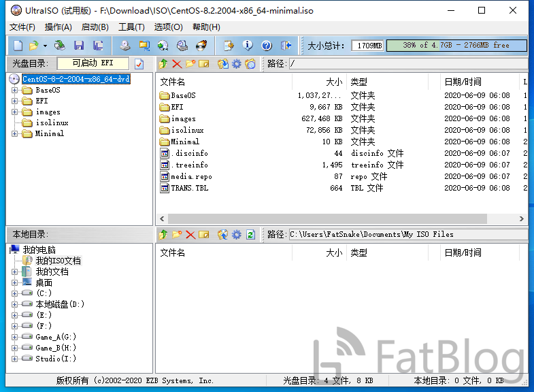Create a new ISO with New icon
Screen dimensions: 534x392
pos(18,46)
